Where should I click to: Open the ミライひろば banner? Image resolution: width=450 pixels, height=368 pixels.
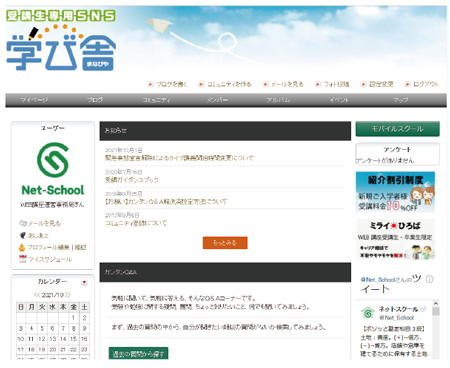click(x=395, y=239)
